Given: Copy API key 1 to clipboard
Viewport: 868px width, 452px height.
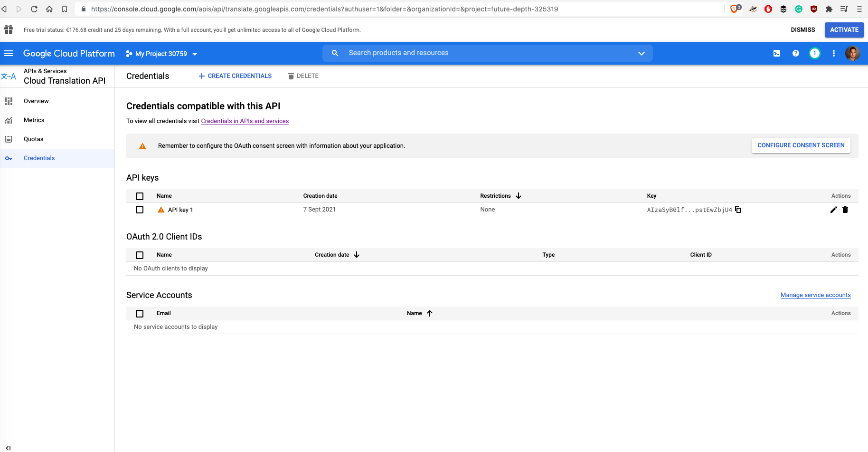Looking at the screenshot, I should pyautogui.click(x=738, y=210).
